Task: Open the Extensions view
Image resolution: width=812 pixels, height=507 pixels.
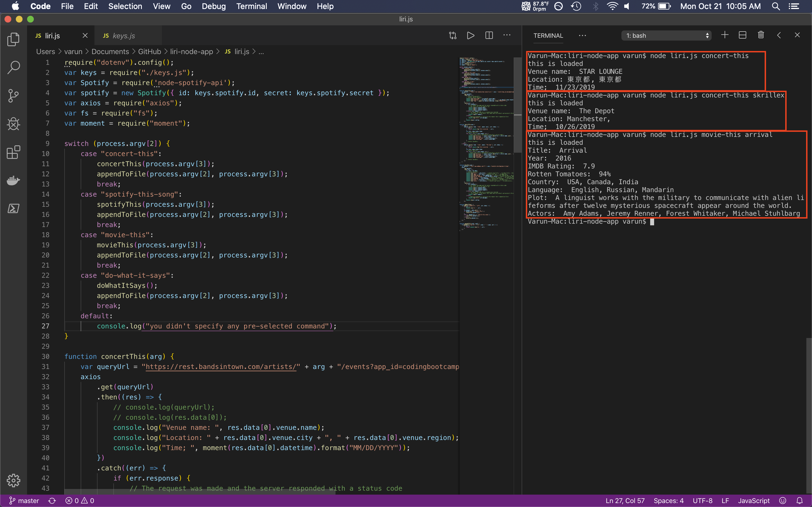Action: (x=14, y=152)
